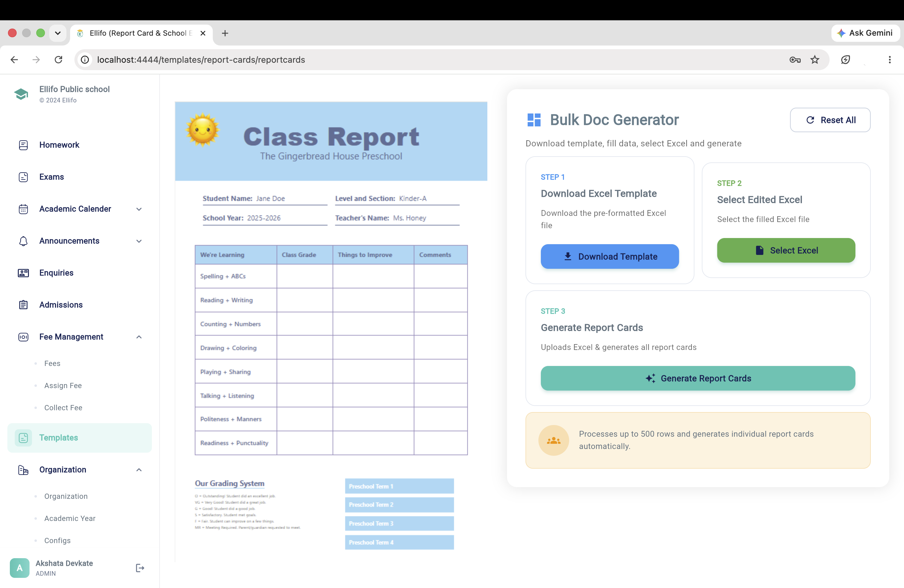Viewport: 904px width, 588px height.
Task: Click the Preschool Term 4 bar
Action: pos(399,542)
